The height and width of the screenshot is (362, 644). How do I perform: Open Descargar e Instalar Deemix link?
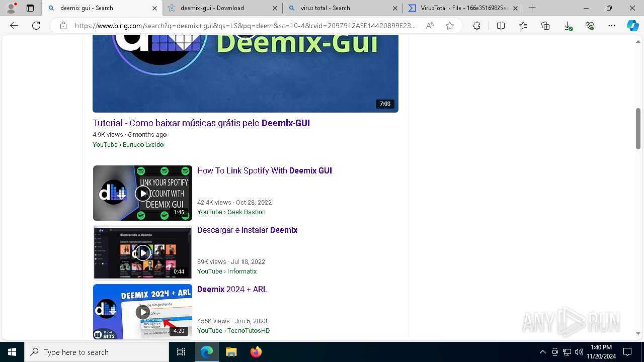[247, 230]
